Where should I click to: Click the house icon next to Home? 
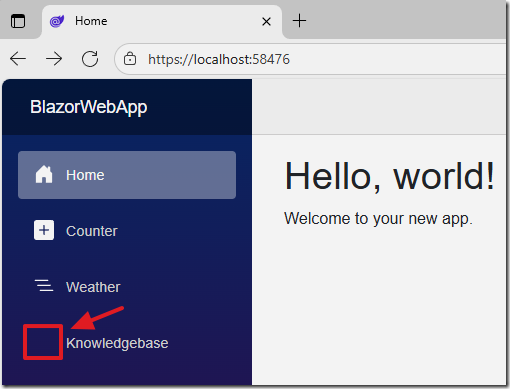click(x=44, y=174)
